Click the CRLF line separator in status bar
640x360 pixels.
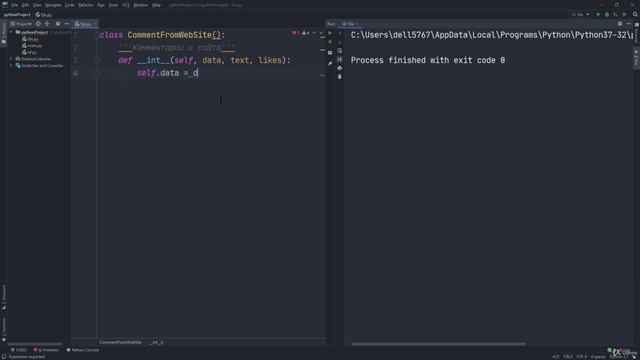[x=568, y=356]
